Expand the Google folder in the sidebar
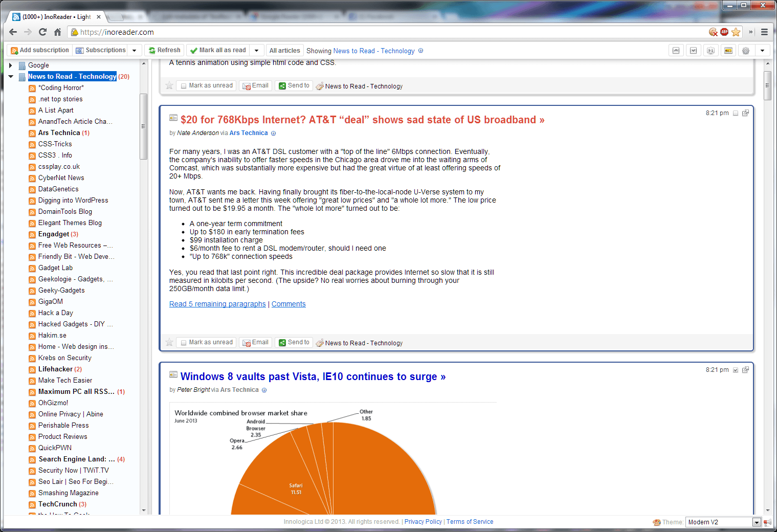Image resolution: width=777 pixels, height=532 pixels. tap(10, 65)
